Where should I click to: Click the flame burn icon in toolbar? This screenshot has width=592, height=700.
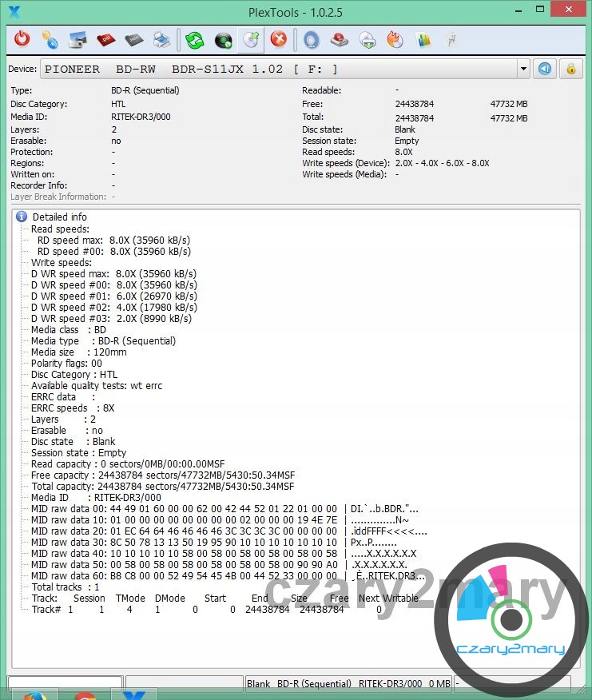(395, 39)
